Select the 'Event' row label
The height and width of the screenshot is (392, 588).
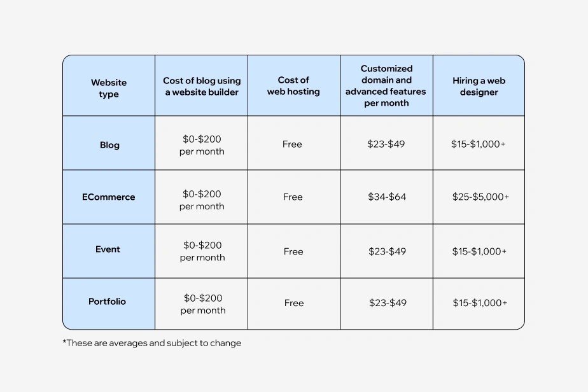click(108, 249)
